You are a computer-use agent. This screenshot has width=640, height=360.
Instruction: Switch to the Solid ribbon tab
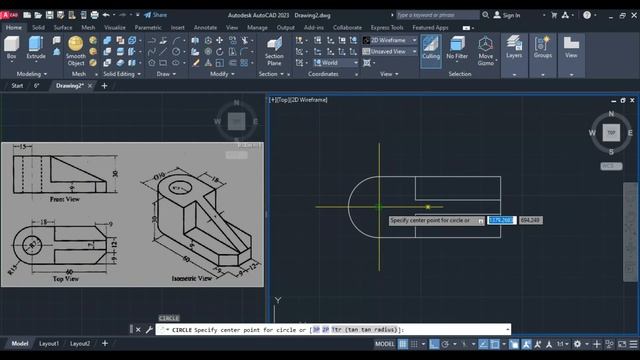pos(38,28)
